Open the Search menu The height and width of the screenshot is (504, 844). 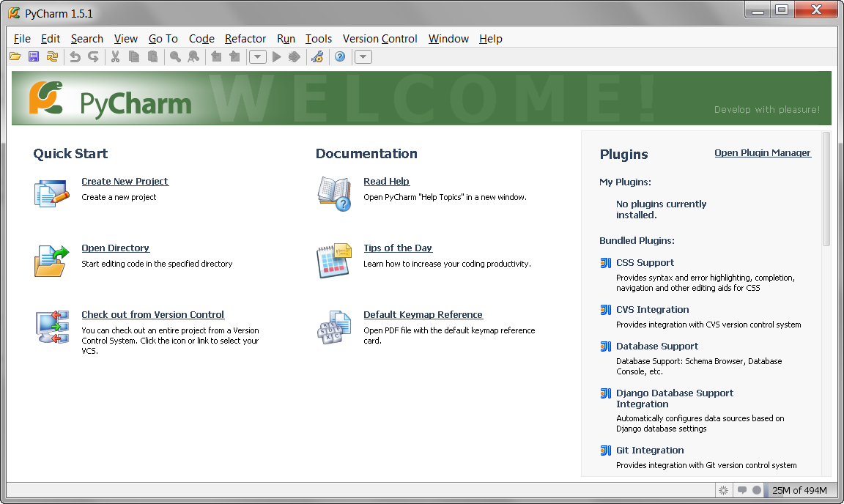(86, 39)
